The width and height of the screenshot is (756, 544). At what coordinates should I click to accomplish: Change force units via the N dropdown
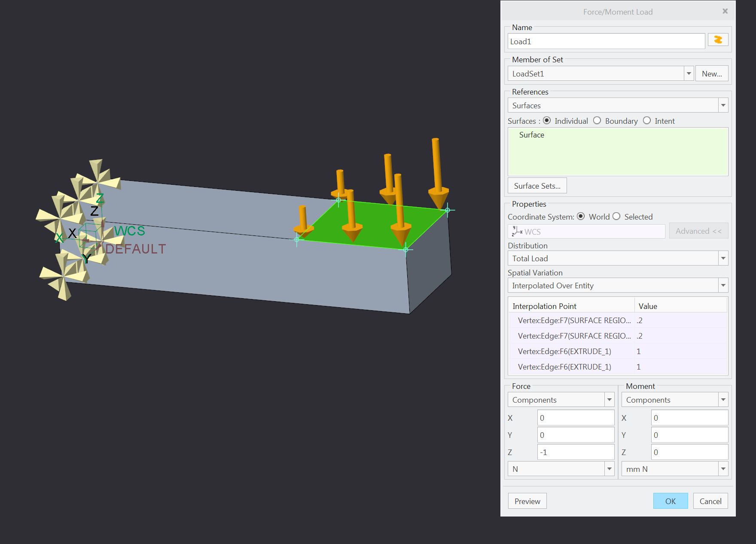click(609, 469)
